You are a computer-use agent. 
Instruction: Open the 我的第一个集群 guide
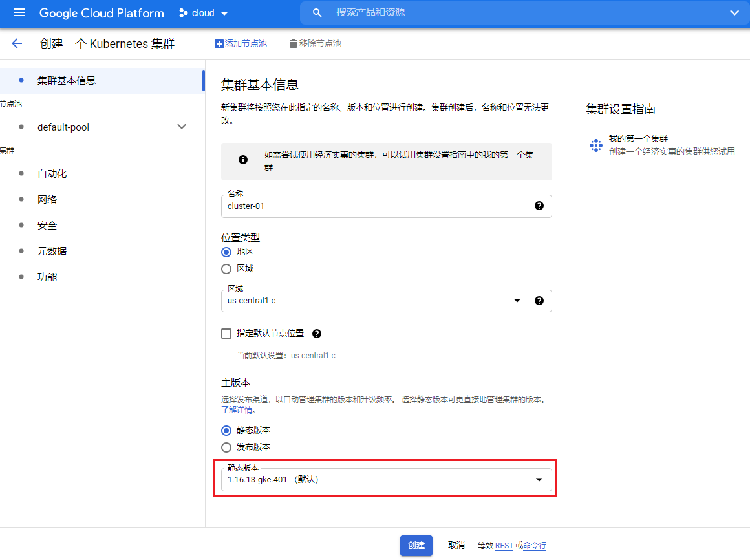pos(663,145)
